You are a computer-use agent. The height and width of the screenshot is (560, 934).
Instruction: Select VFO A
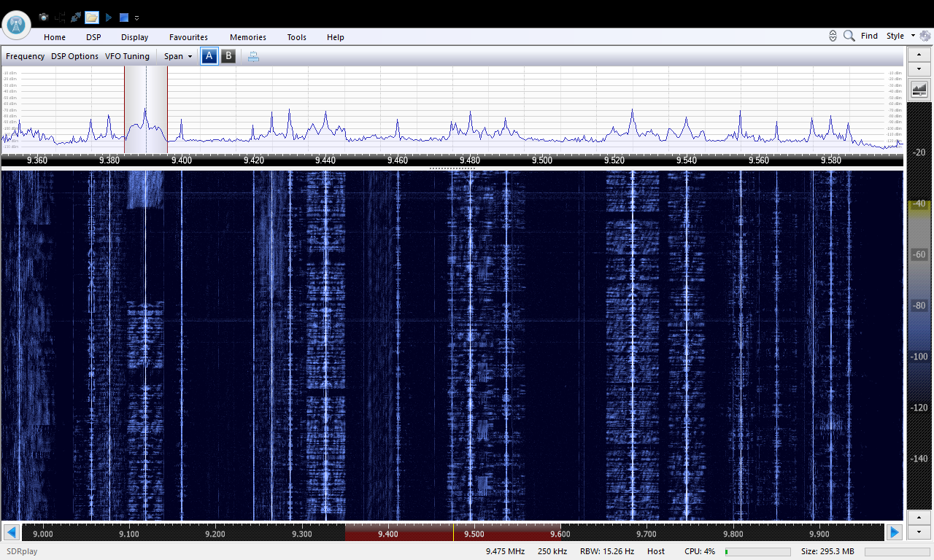click(209, 56)
